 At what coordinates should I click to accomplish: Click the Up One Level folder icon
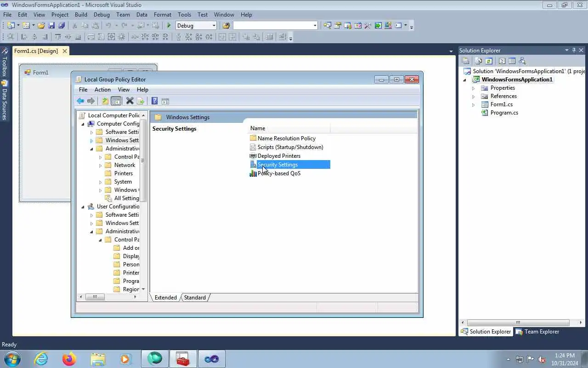pyautogui.click(x=105, y=101)
